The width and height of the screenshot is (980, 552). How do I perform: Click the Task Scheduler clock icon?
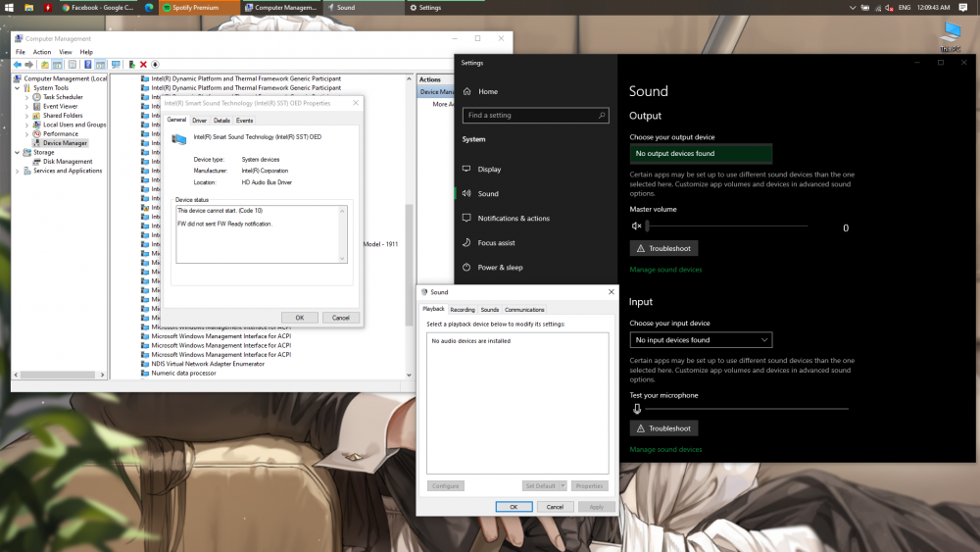pyautogui.click(x=37, y=97)
